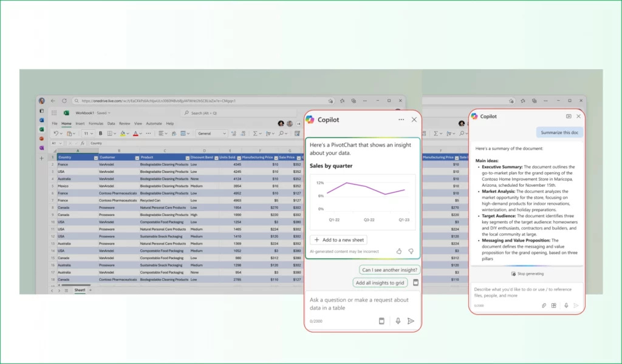Click Can I see another insight? suggestion
Viewport: 622px width, 364px height.
pos(389,270)
